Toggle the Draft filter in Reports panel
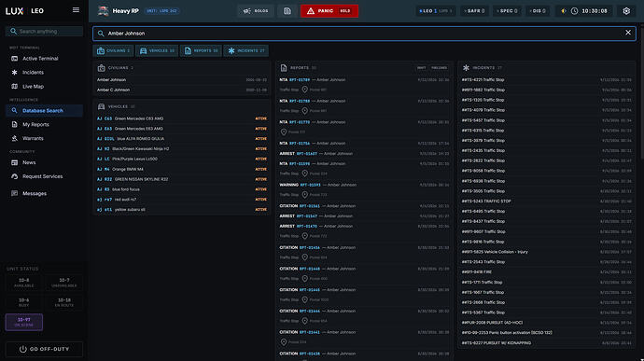Viewport: 644px width, 361px height. click(x=421, y=68)
